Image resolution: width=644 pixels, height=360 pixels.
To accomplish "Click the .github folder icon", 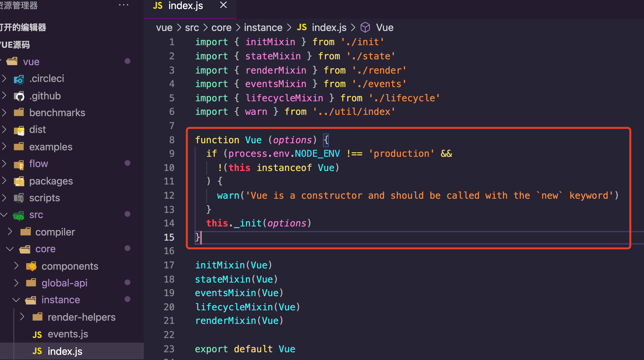I will pyautogui.click(x=19, y=96).
